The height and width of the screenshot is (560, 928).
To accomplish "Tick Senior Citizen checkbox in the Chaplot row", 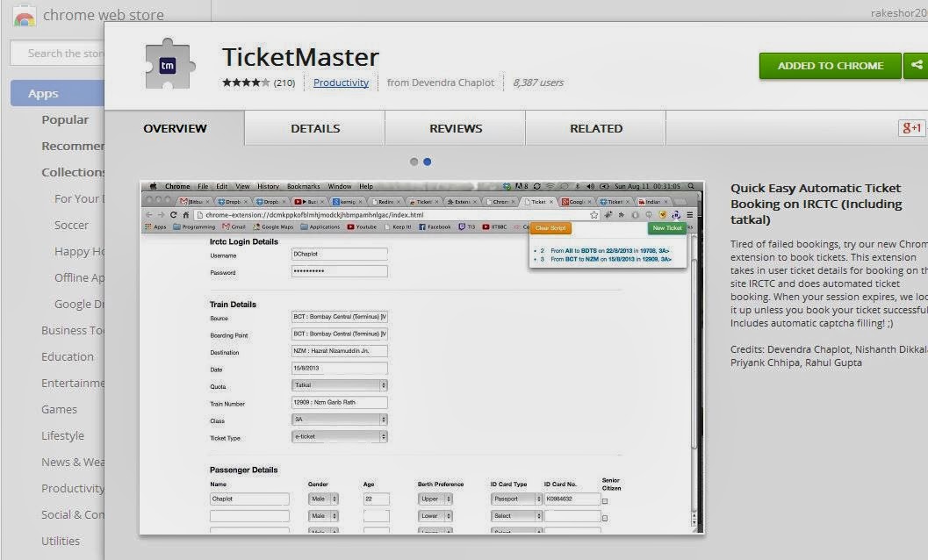I will point(605,501).
